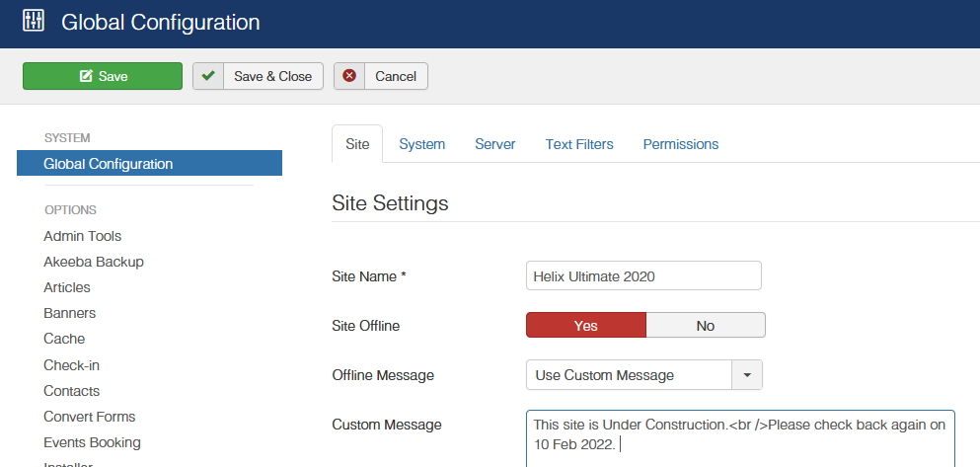Click the Global Configuration equalizer icon
This screenshot has height=467, width=980.
click(34, 22)
